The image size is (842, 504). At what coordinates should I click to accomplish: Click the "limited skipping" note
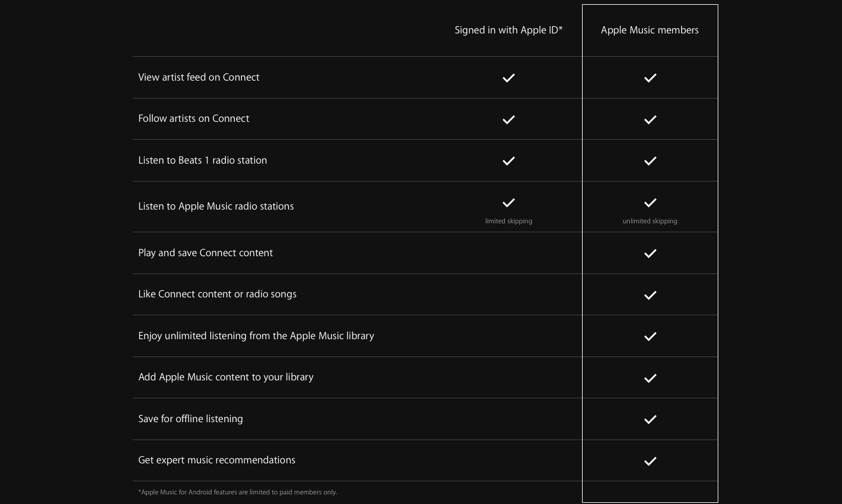(509, 221)
